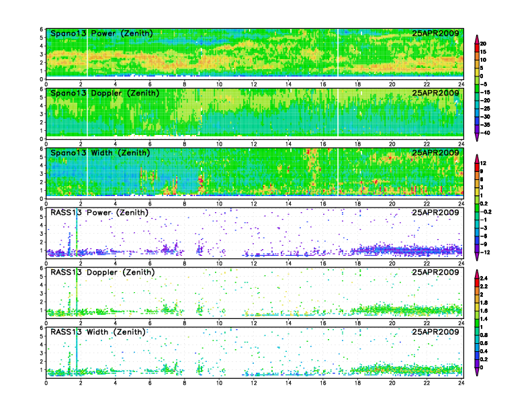The height and width of the screenshot is (411, 532).
Task: Click x-axis tick 12 under Spano13 Power panel
Action: [254, 85]
